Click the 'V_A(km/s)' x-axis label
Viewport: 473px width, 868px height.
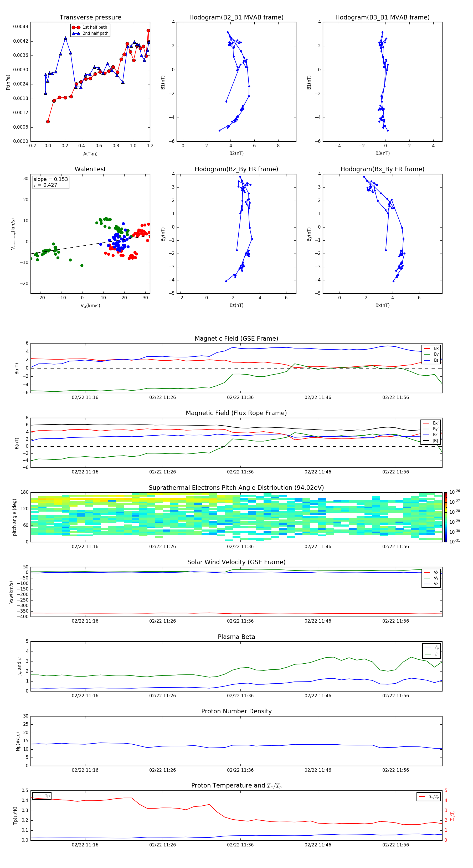click(90, 306)
